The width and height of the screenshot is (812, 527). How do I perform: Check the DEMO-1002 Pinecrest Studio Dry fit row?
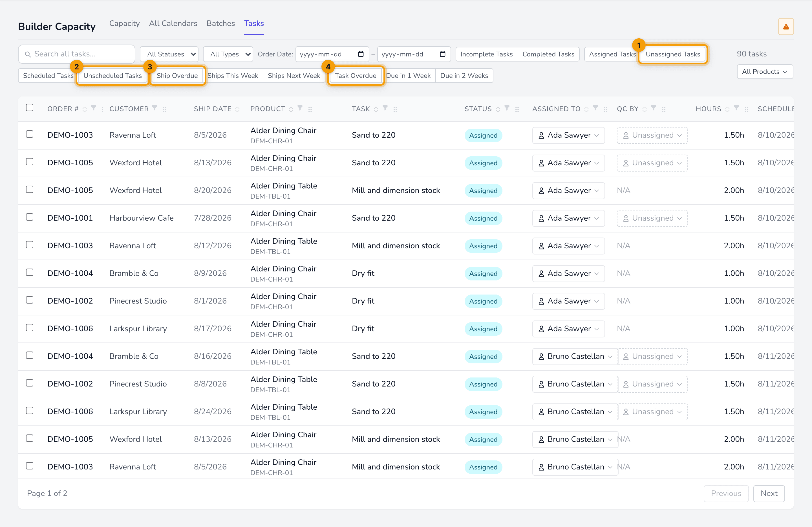(30, 300)
